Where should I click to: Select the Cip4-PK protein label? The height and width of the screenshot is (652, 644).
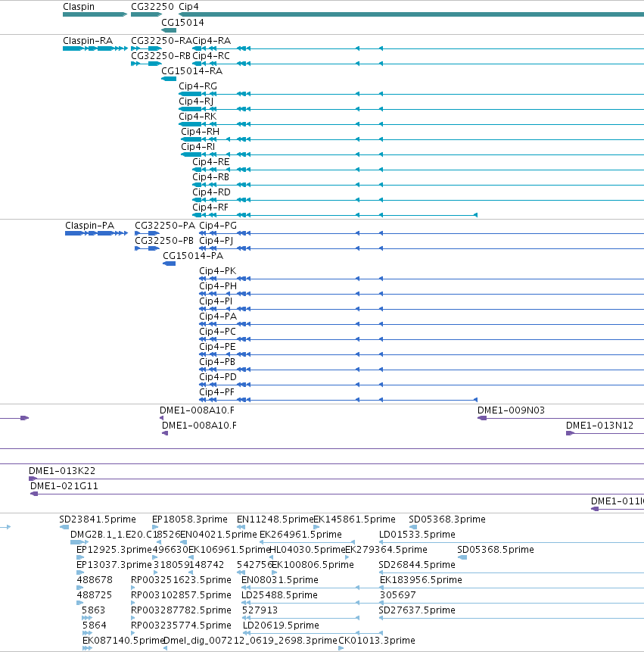218,271
